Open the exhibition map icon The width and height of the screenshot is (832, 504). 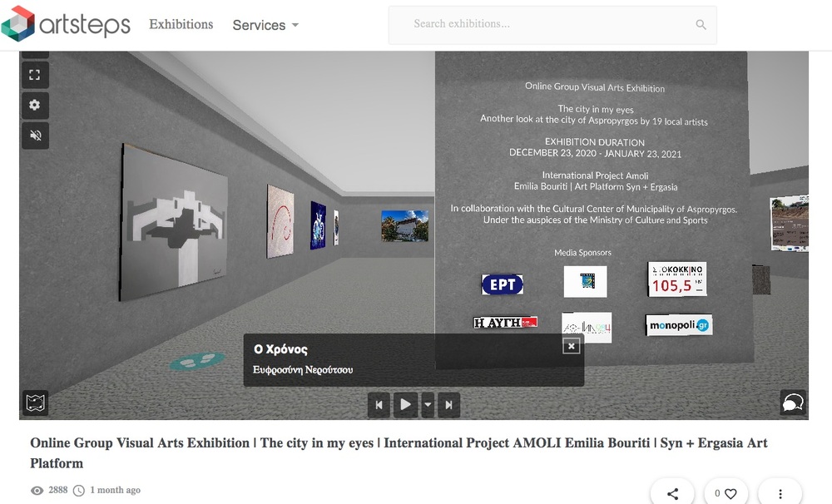pos(35,403)
